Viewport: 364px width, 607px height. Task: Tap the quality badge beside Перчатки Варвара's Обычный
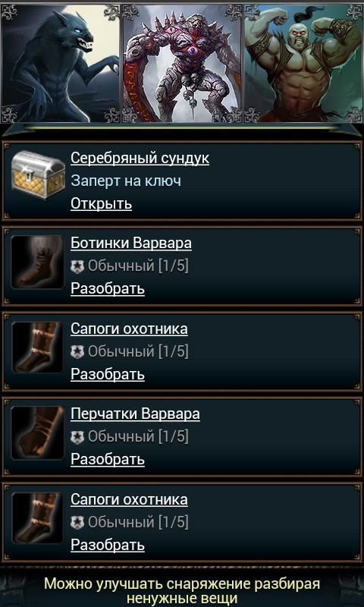tap(78, 438)
